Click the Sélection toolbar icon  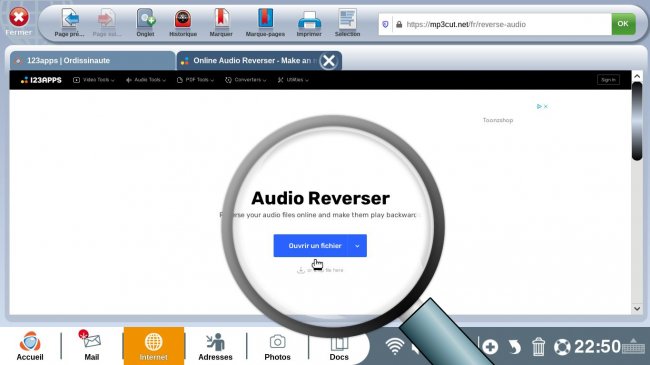coord(347,19)
